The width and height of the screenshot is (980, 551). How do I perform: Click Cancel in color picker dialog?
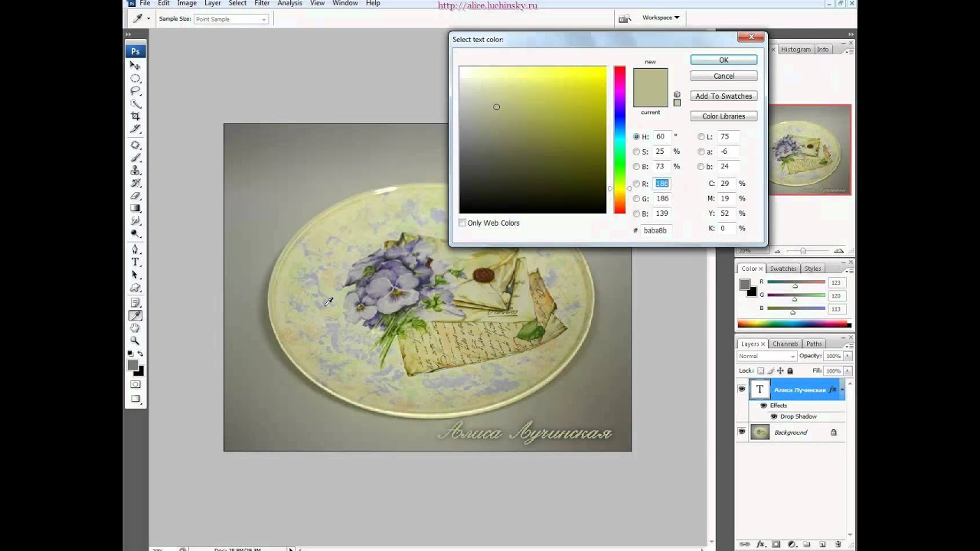tap(724, 77)
